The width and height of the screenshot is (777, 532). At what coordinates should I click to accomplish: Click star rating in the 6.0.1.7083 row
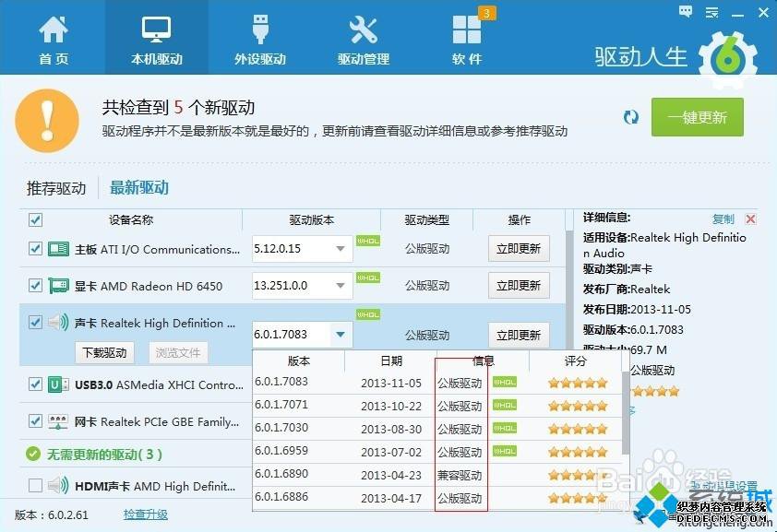(578, 383)
